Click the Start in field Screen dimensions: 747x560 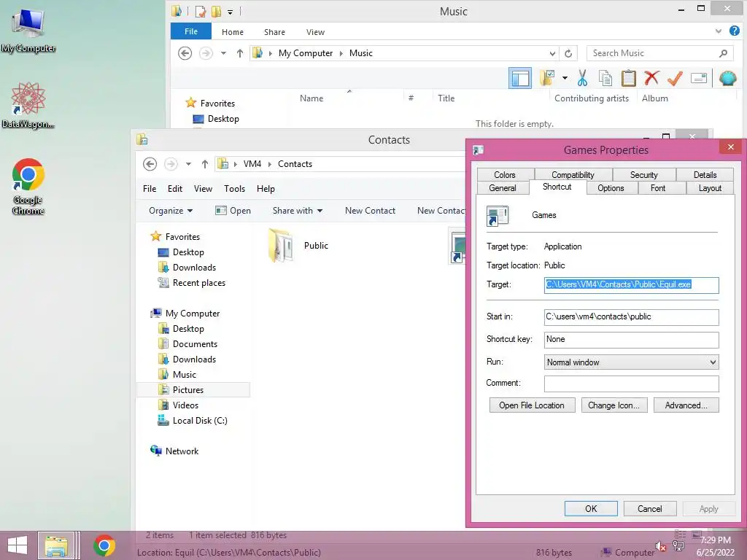coord(631,316)
